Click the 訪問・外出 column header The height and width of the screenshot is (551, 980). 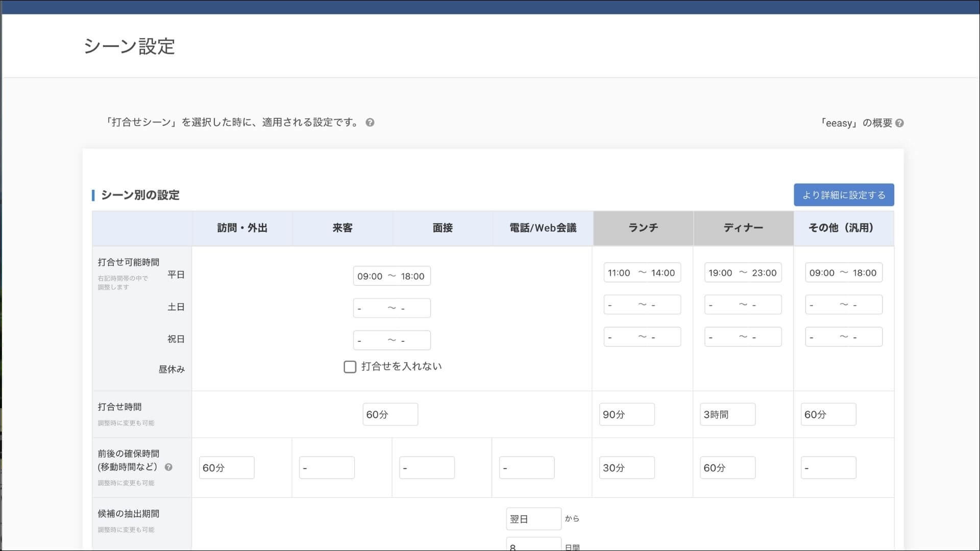click(241, 228)
